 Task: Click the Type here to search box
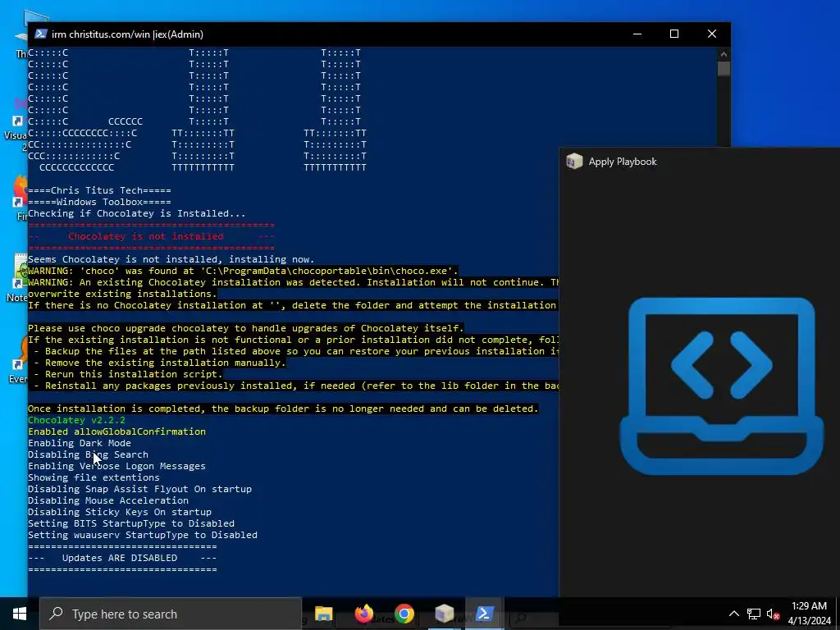171,614
